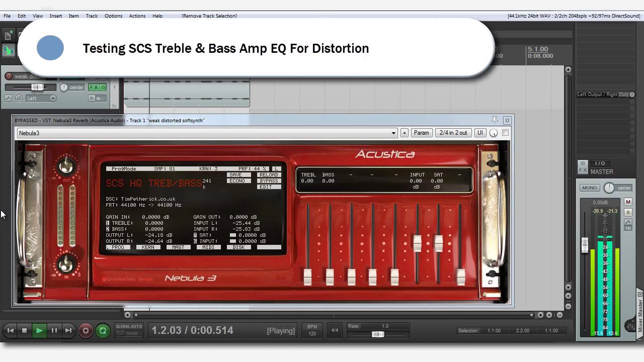Click the Play button

coord(39,330)
